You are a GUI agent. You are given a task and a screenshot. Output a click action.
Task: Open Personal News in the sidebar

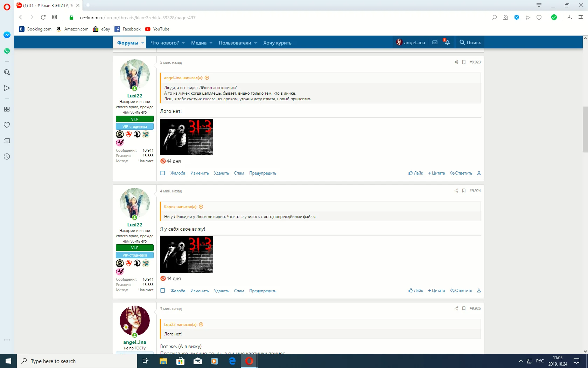click(x=7, y=141)
